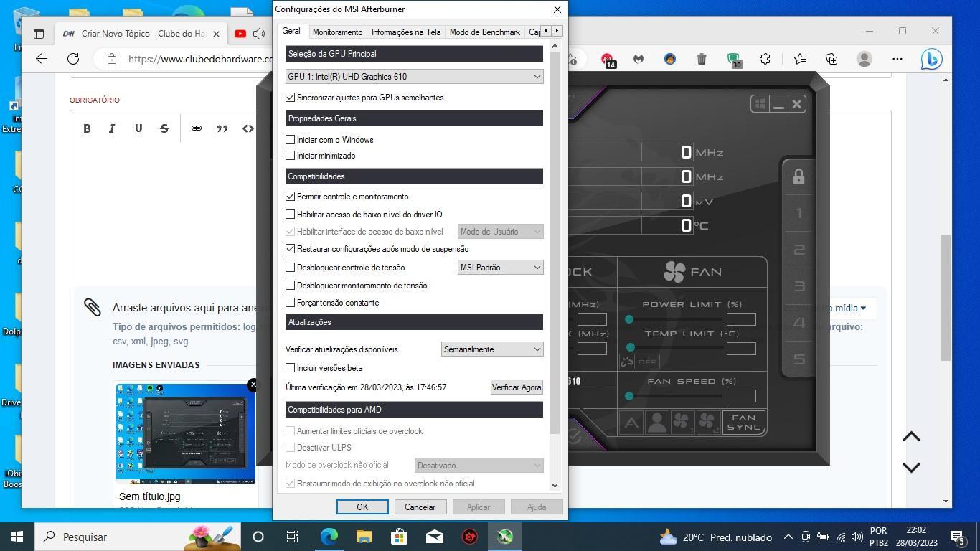Show hidden system tray icons
The height and width of the screenshot is (551, 980).
(x=788, y=537)
